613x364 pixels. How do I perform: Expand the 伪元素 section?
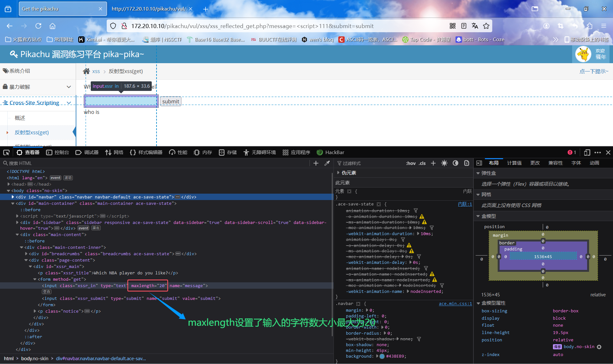(339, 173)
